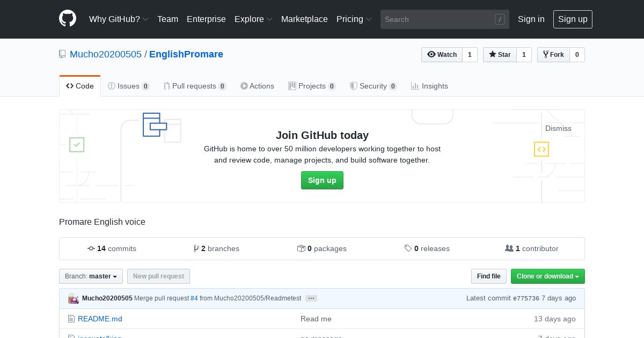Expand the Explore dropdown

(253, 19)
